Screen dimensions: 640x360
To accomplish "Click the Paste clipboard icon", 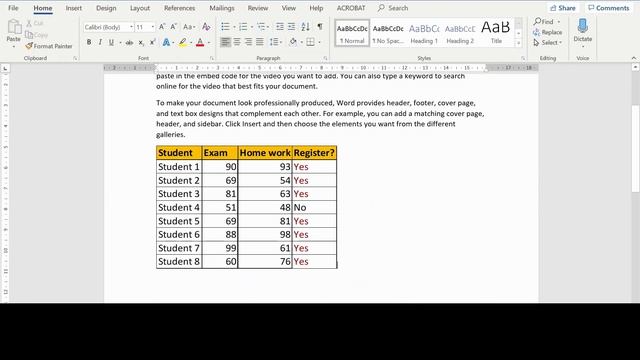I will (14, 27).
